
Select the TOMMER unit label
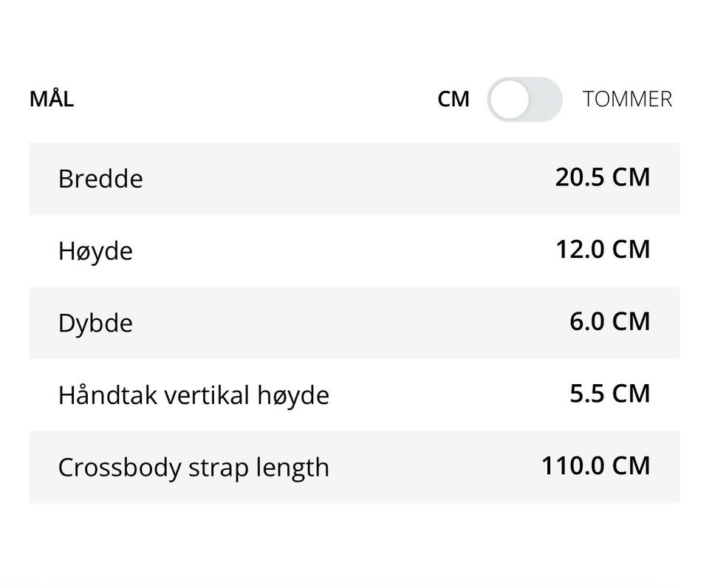coord(627,99)
